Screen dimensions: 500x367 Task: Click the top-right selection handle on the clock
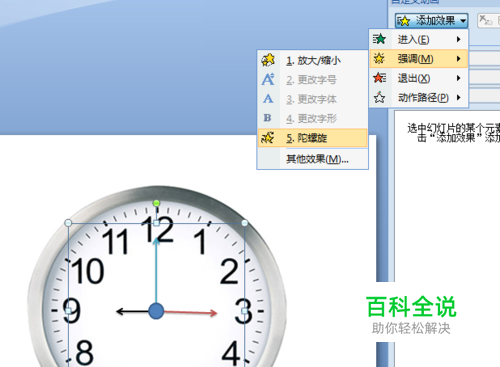(x=245, y=223)
